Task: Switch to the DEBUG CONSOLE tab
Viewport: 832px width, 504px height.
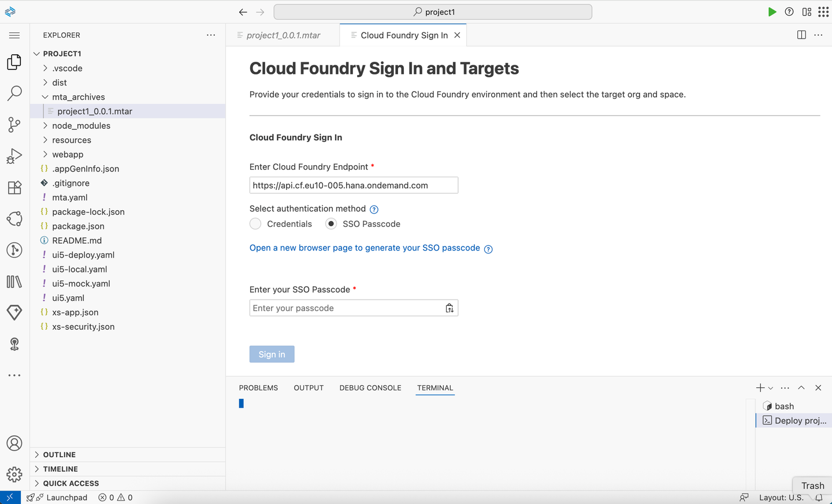Action: pyautogui.click(x=370, y=388)
